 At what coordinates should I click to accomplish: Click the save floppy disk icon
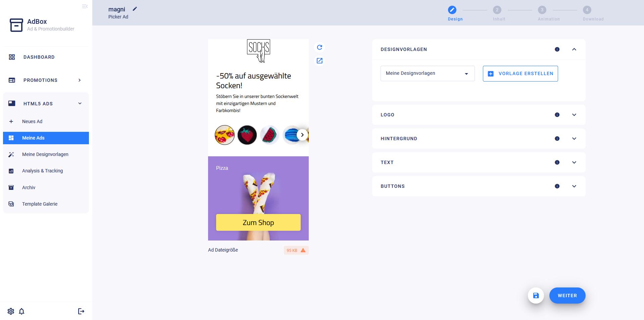(536, 296)
